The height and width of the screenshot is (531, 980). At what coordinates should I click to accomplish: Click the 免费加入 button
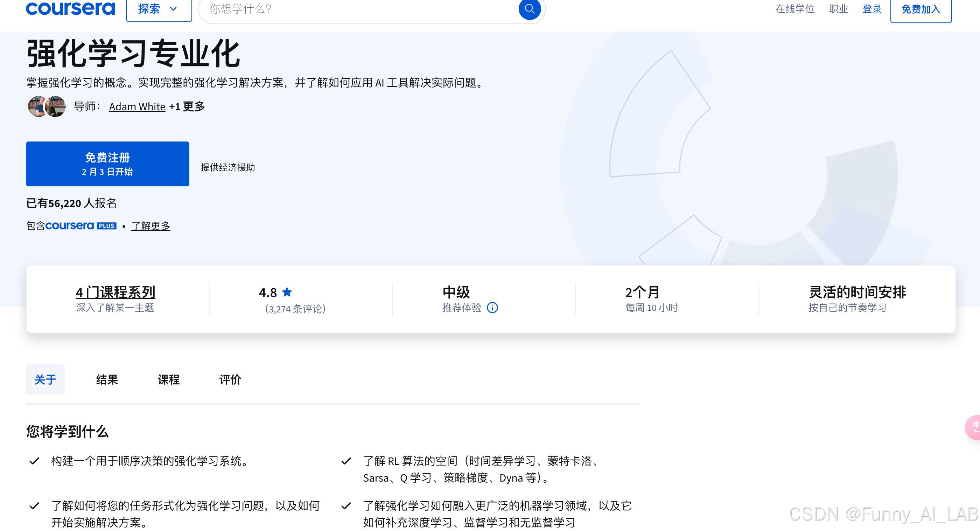click(x=920, y=9)
